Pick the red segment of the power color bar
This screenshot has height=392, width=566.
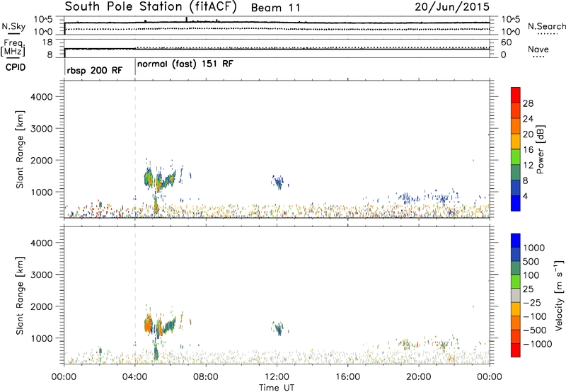pos(516,95)
